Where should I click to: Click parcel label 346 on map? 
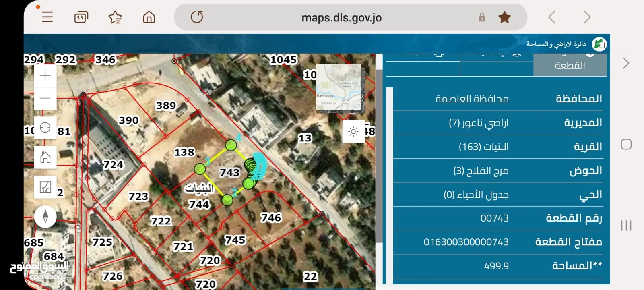click(105, 60)
